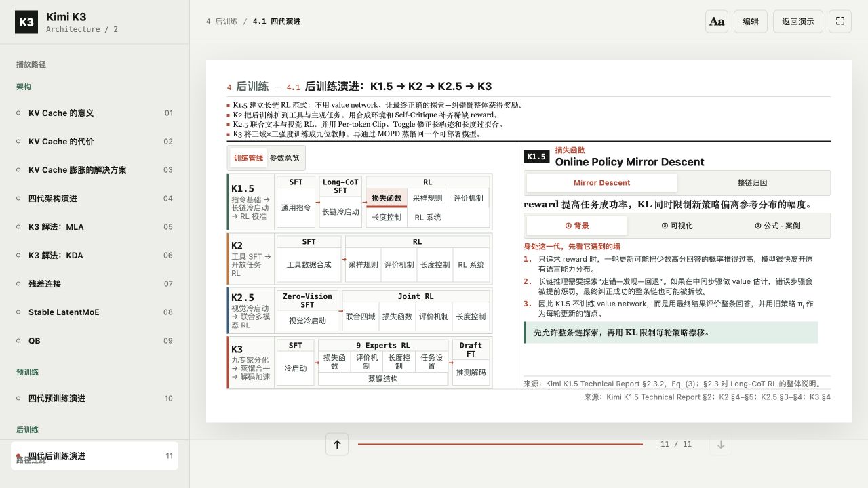Click K1.5 损失函数 cell

(x=387, y=198)
